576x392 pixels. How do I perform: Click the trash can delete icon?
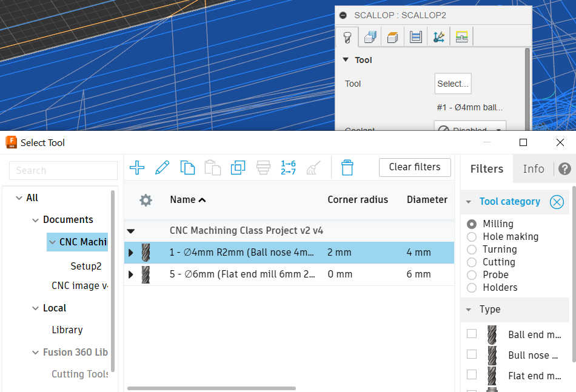[x=347, y=168]
